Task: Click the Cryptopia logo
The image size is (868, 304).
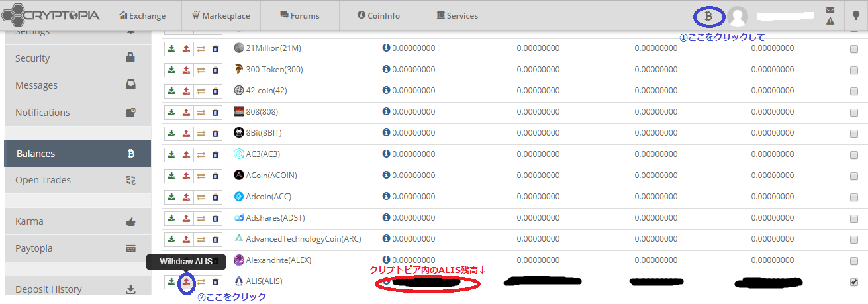Action: pos(51,15)
